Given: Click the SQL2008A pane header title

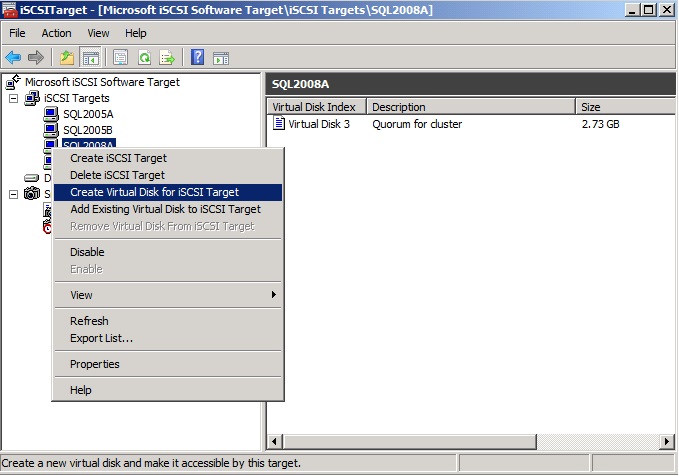Looking at the screenshot, I should 301,84.
